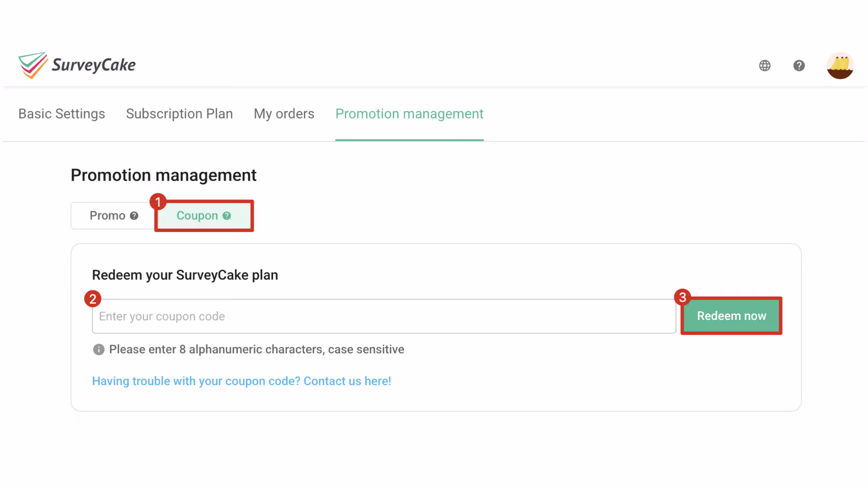868x488 pixels.
Task: Switch to the Promo section
Action: [113, 216]
